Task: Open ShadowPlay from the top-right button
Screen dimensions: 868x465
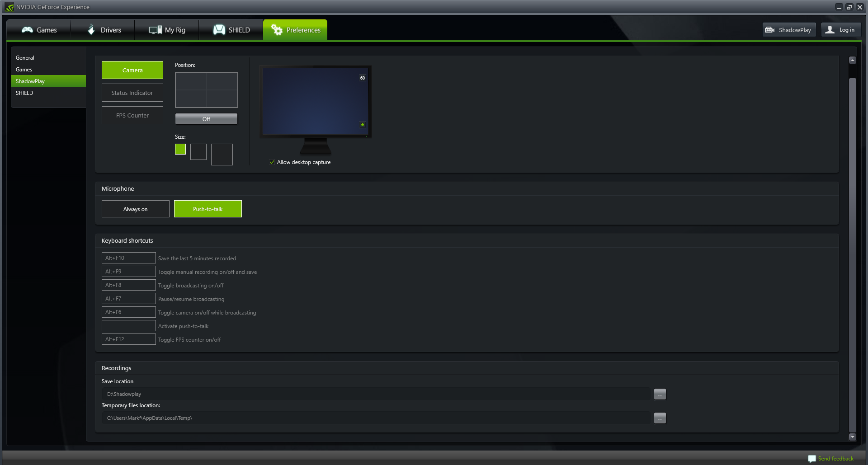Action: pyautogui.click(x=789, y=30)
